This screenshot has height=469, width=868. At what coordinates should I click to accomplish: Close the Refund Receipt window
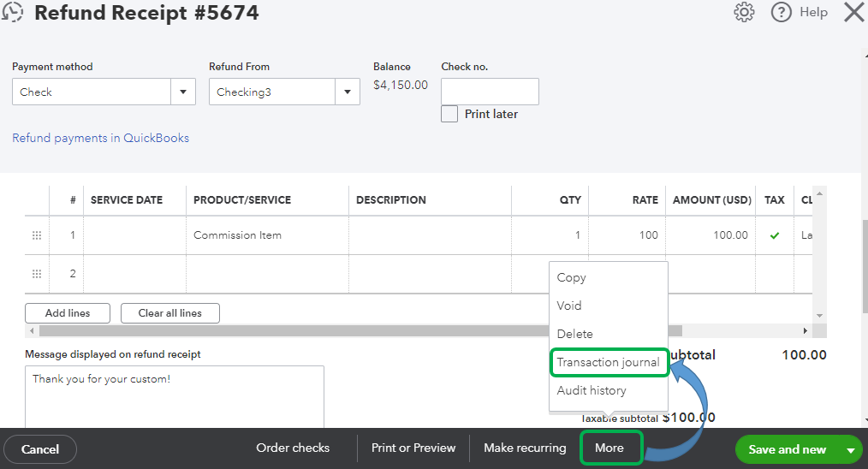(x=853, y=12)
